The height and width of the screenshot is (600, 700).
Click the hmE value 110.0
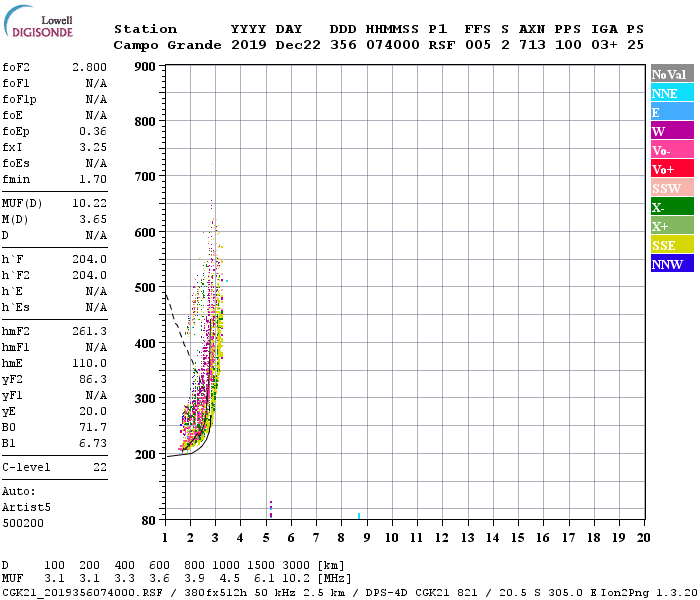[x=89, y=363]
